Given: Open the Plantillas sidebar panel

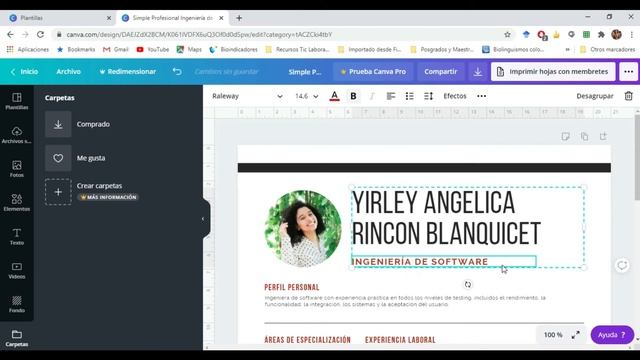Looking at the screenshot, I should [17, 101].
